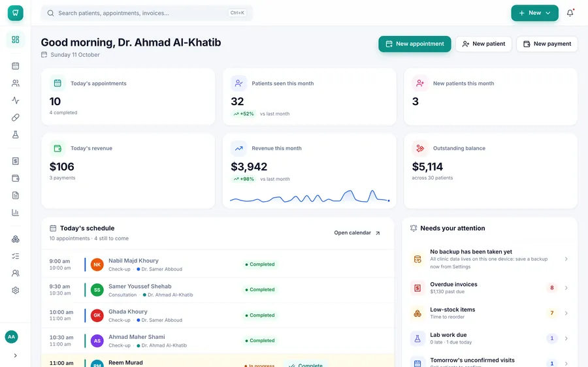Select Samer Youssef Shehab appointment
Image resolution: width=588 pixels, height=367 pixels.
click(218, 290)
